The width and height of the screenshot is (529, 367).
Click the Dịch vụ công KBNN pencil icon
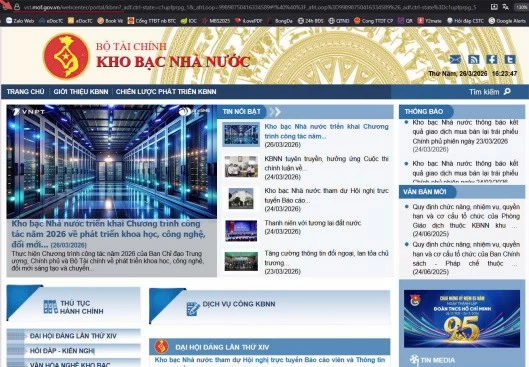193,309
